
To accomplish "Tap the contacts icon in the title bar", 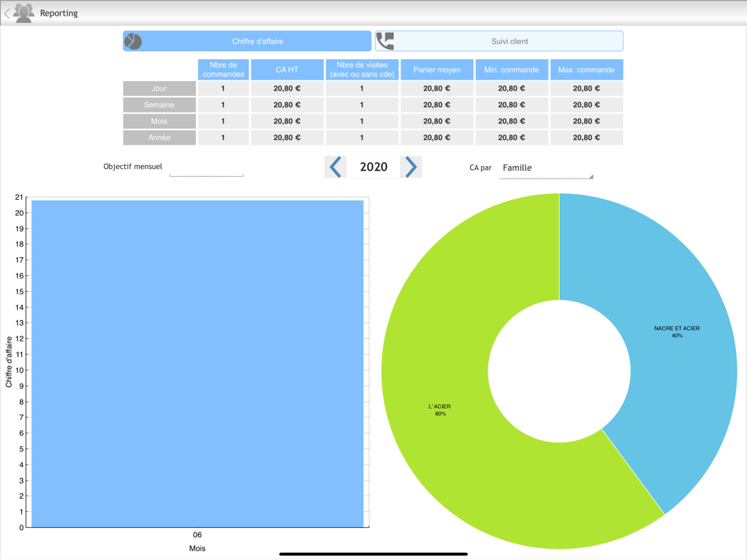I will click(x=24, y=13).
